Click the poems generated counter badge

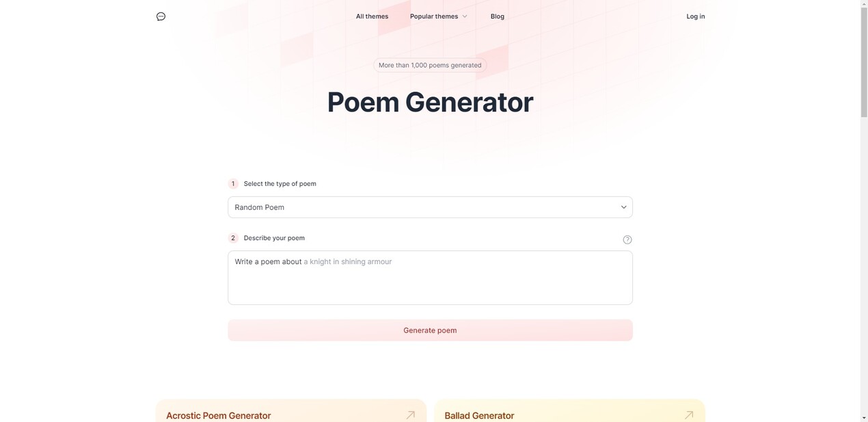click(x=429, y=65)
